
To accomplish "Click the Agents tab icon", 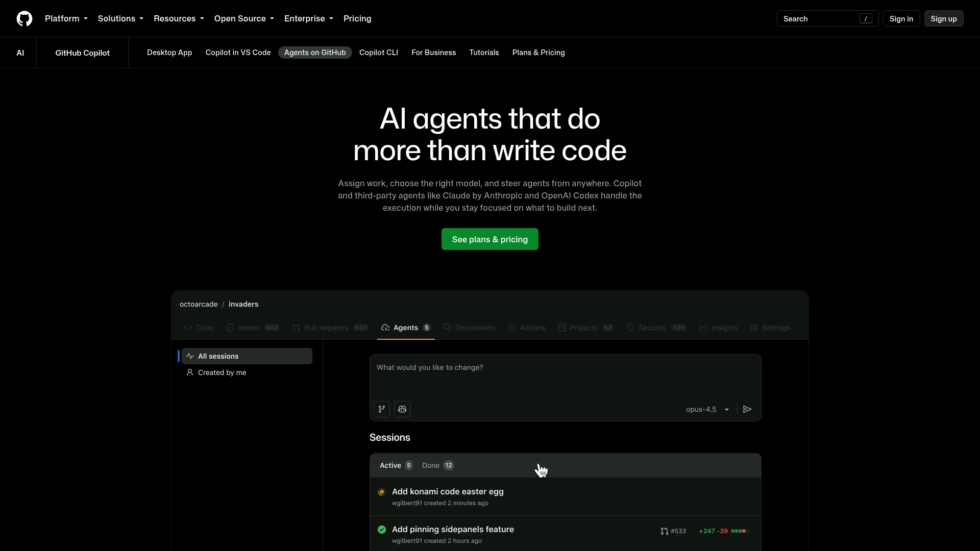I will click(385, 328).
